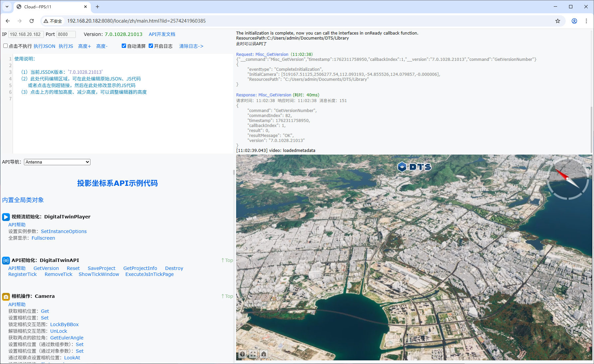Select the Cloud--FPS browser tab

point(50,7)
